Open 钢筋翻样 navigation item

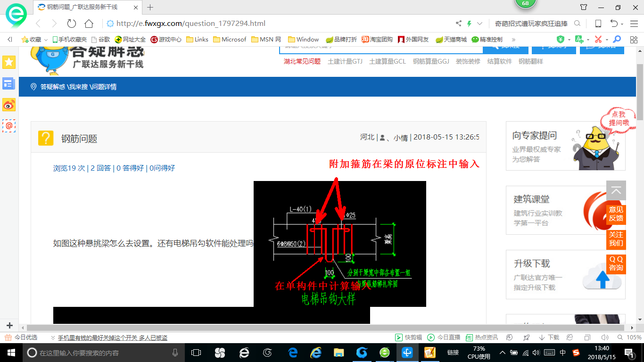tap(531, 61)
